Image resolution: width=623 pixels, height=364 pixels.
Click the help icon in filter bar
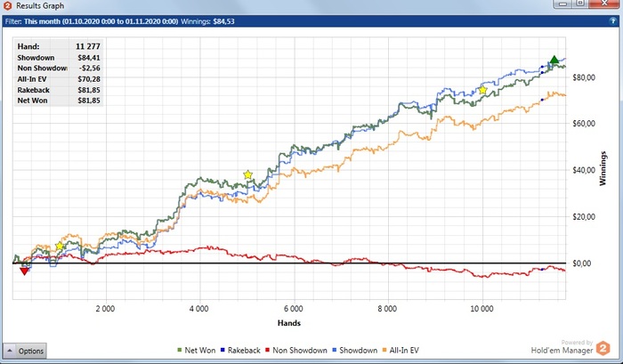[x=612, y=21]
